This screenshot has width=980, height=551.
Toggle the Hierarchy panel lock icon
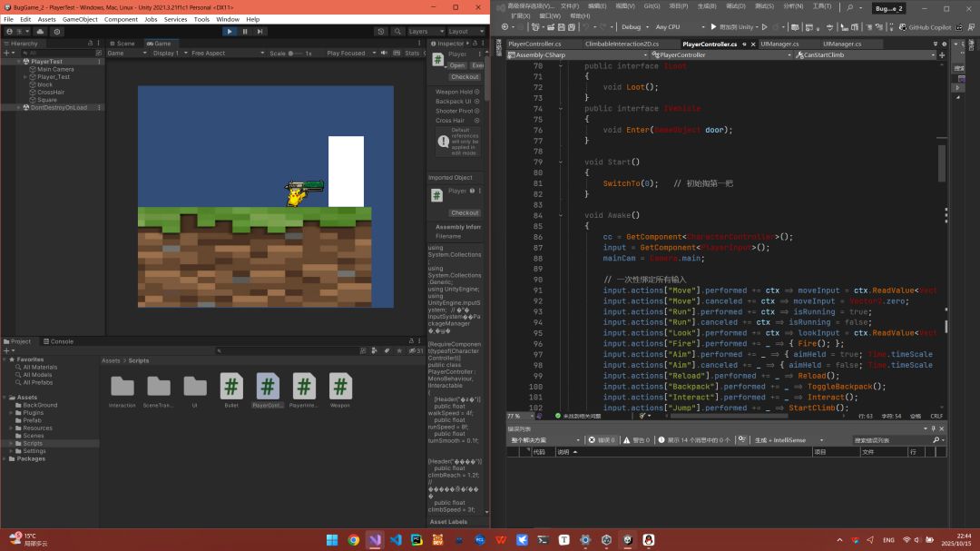click(89, 44)
